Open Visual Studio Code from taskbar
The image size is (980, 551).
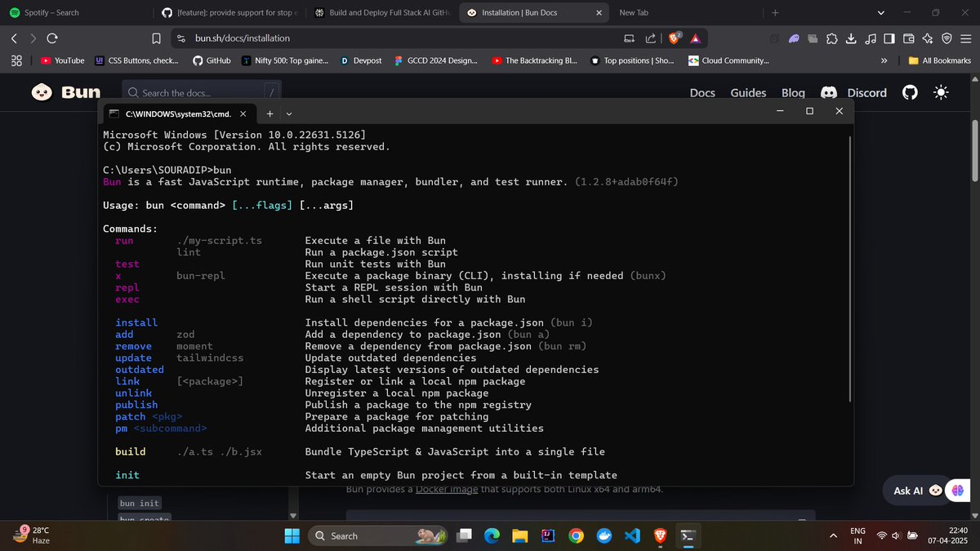click(x=631, y=535)
